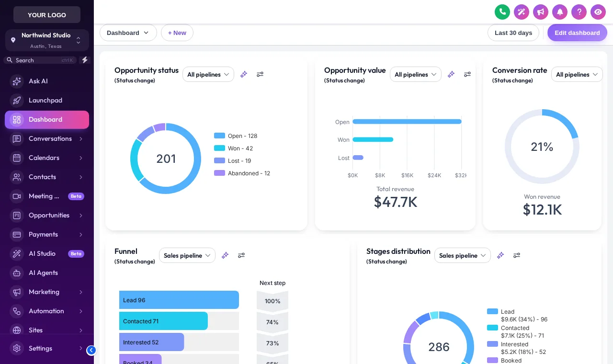Image resolution: width=613 pixels, height=364 pixels.
Task: Open Calendars in the sidebar
Action: 47,158
